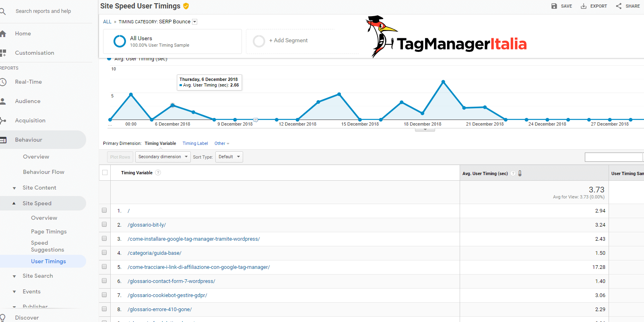Click the ALL breadcrumb link
Image resolution: width=644 pixels, height=322 pixels.
click(107, 22)
